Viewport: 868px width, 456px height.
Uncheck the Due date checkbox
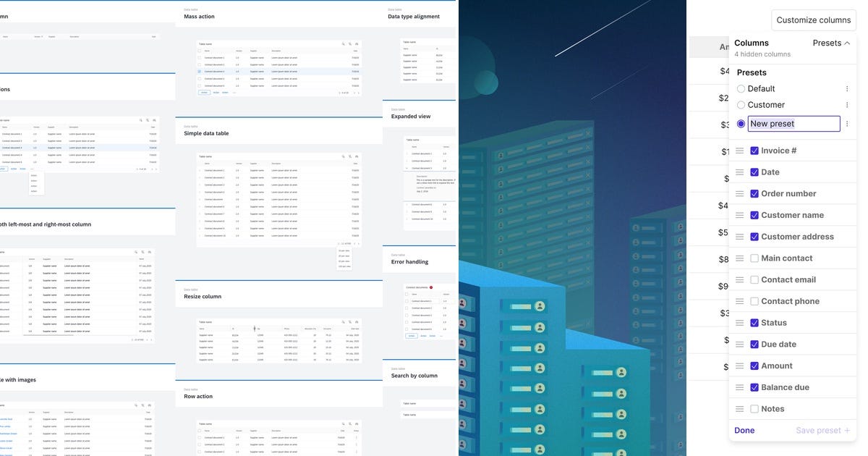[x=754, y=345]
